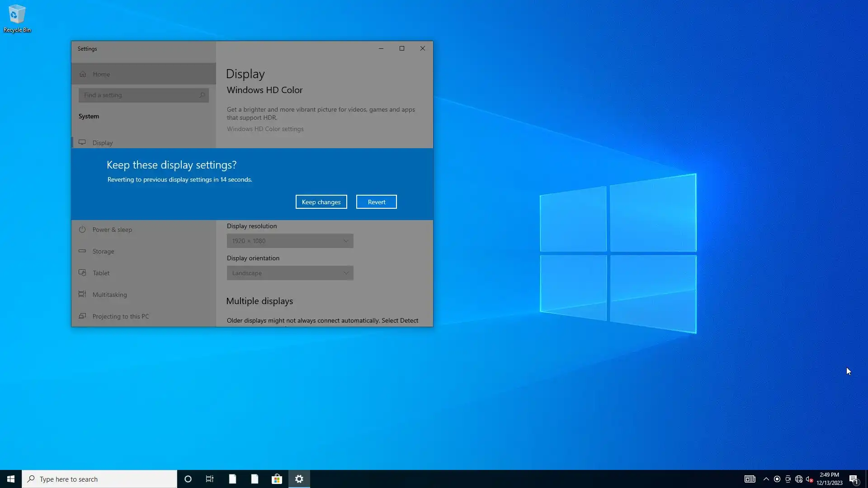Click Keep changes button
This screenshot has width=868, height=488.
(321, 202)
